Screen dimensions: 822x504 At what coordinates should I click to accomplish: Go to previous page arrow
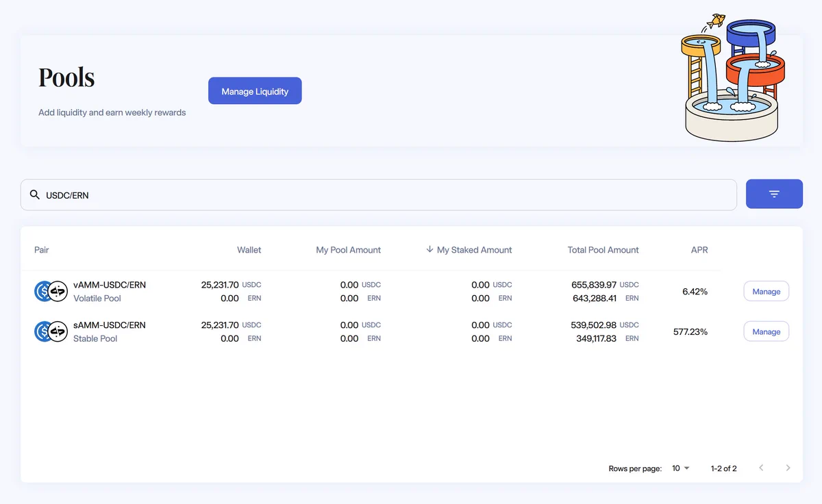click(761, 468)
